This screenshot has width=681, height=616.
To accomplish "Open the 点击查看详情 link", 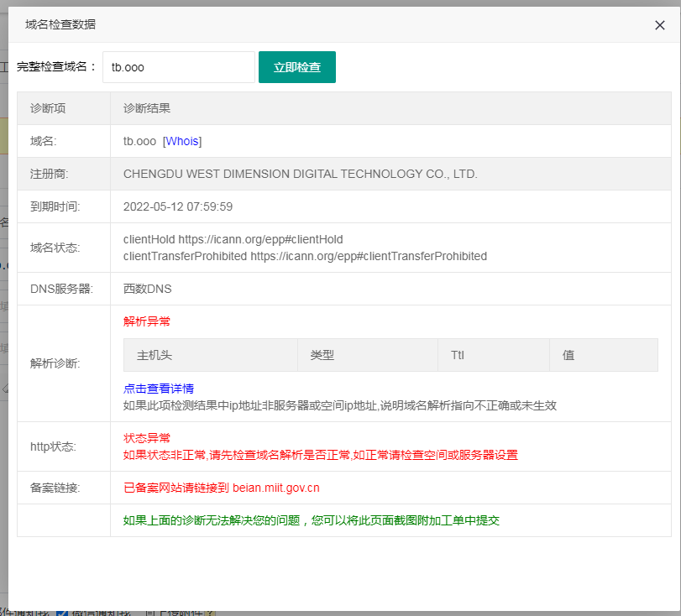I will pos(159,389).
